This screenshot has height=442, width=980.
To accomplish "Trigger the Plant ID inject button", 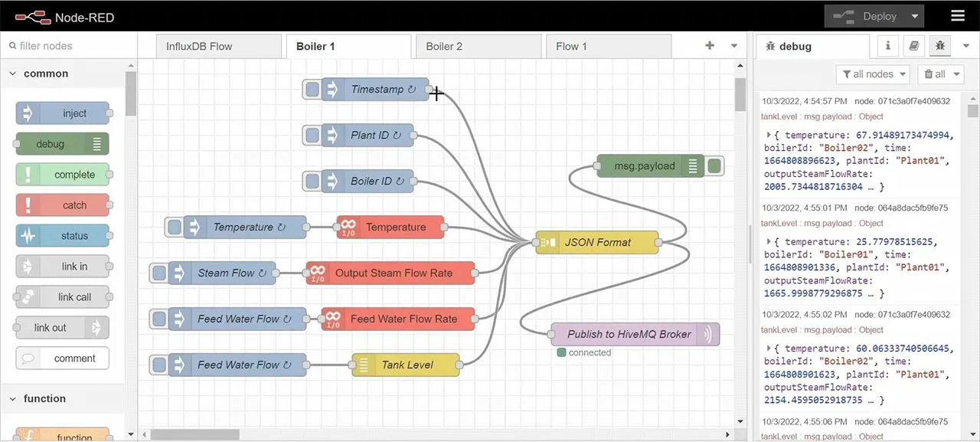I will [312, 136].
